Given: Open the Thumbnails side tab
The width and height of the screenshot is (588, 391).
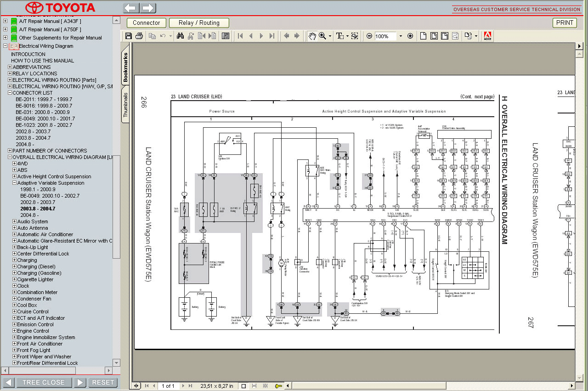Looking at the screenshot, I should pyautogui.click(x=126, y=105).
